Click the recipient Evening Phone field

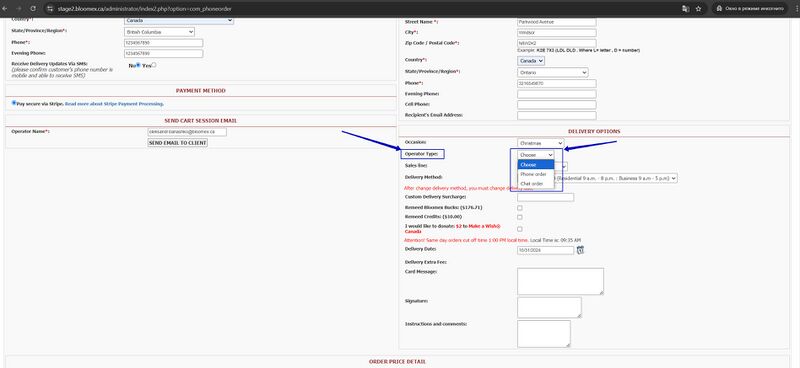[557, 94]
